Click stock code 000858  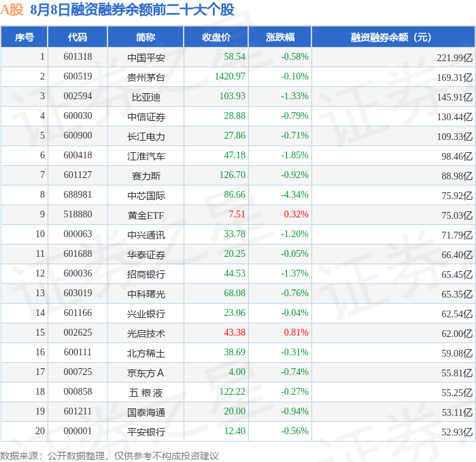click(x=78, y=391)
